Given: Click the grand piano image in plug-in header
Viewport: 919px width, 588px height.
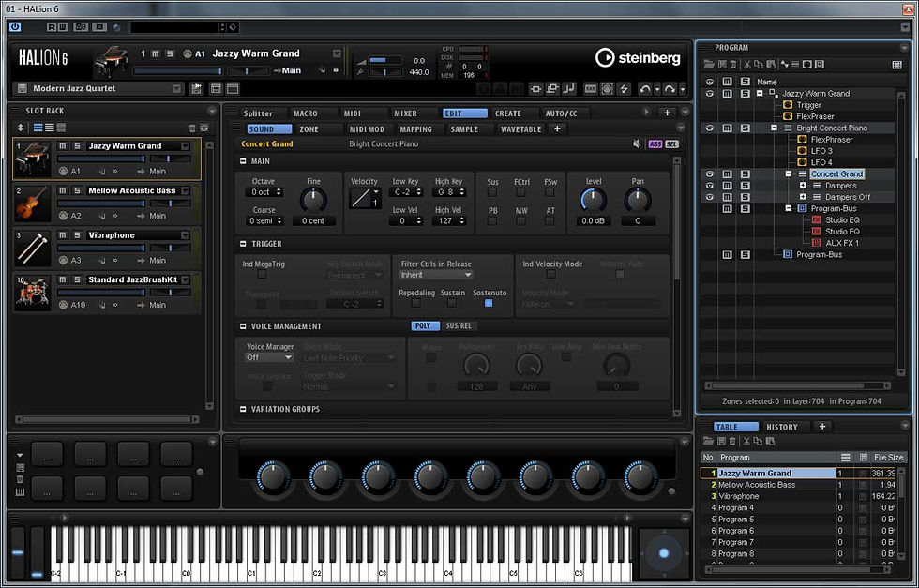Looking at the screenshot, I should point(111,62).
